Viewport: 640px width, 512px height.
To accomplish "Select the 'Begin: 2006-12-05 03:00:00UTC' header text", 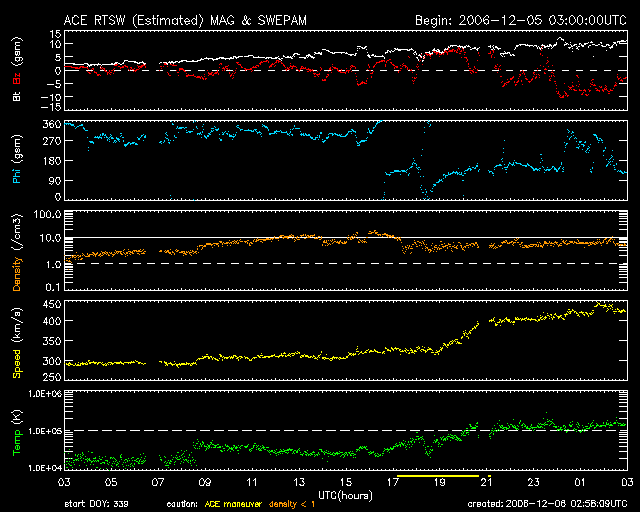I will pyautogui.click(x=521, y=20).
